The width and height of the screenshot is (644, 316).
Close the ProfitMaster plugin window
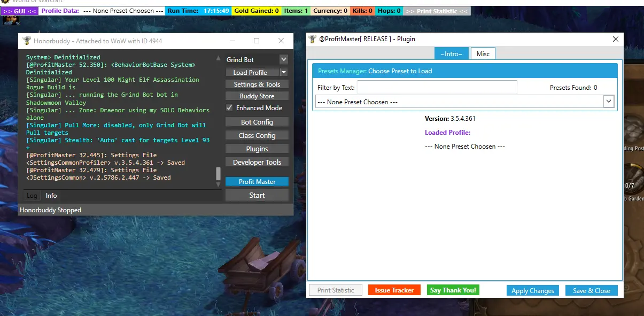coord(616,39)
